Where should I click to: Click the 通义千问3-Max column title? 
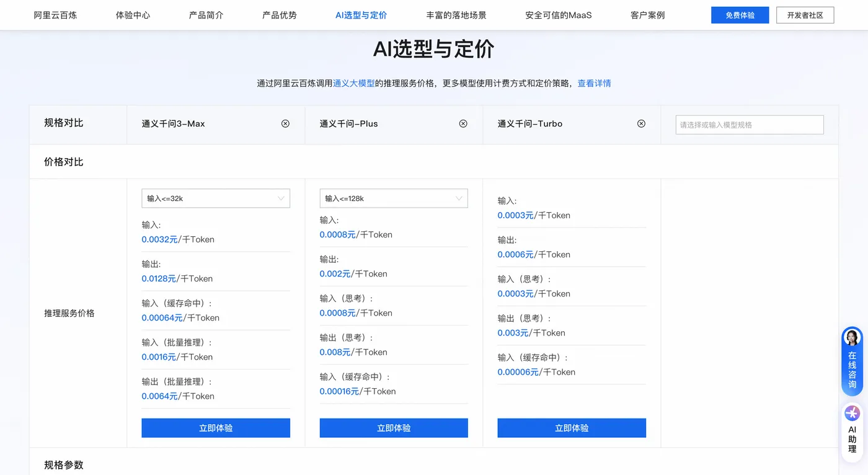(x=173, y=123)
